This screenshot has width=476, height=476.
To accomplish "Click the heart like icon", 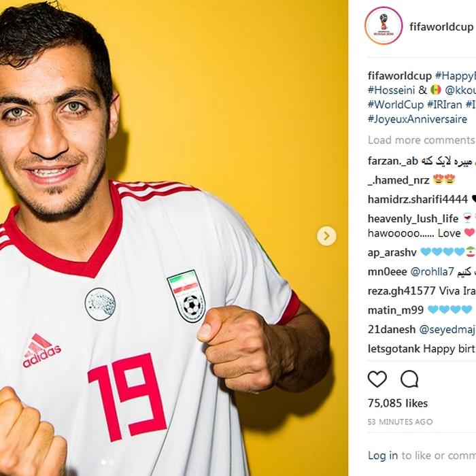I will tap(377, 379).
